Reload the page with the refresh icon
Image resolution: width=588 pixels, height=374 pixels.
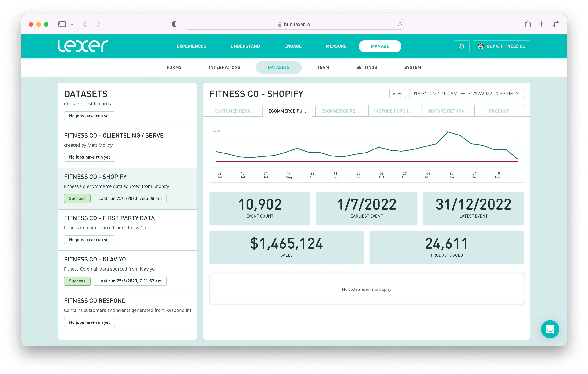(x=400, y=24)
